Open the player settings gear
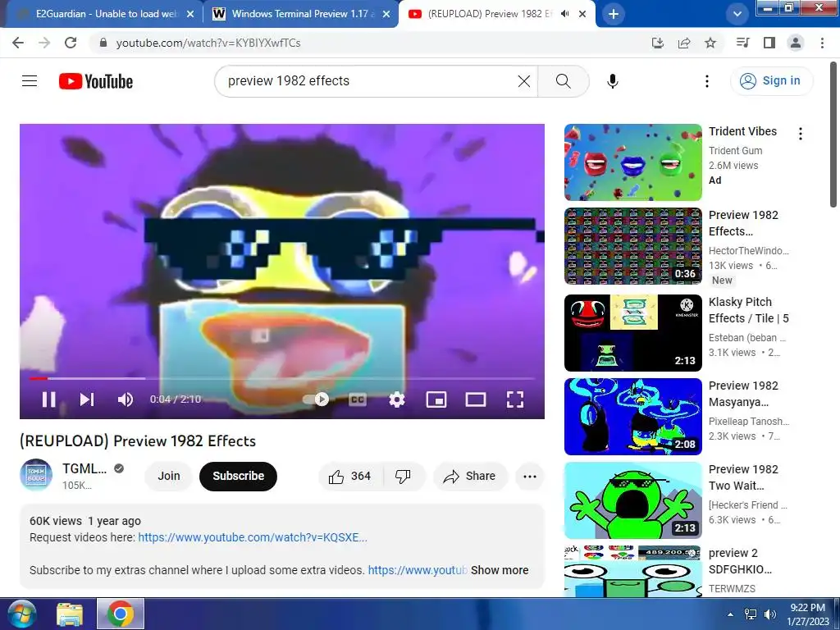 (396, 399)
